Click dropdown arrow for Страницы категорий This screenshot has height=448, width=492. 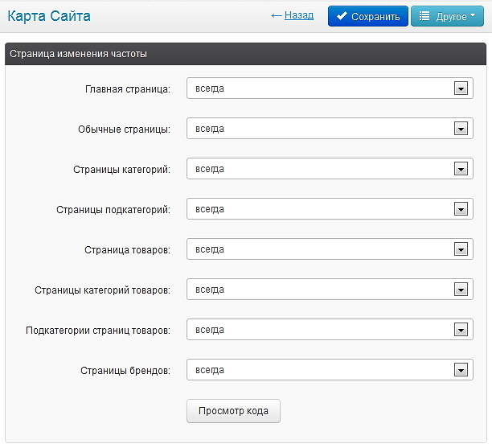(x=461, y=169)
